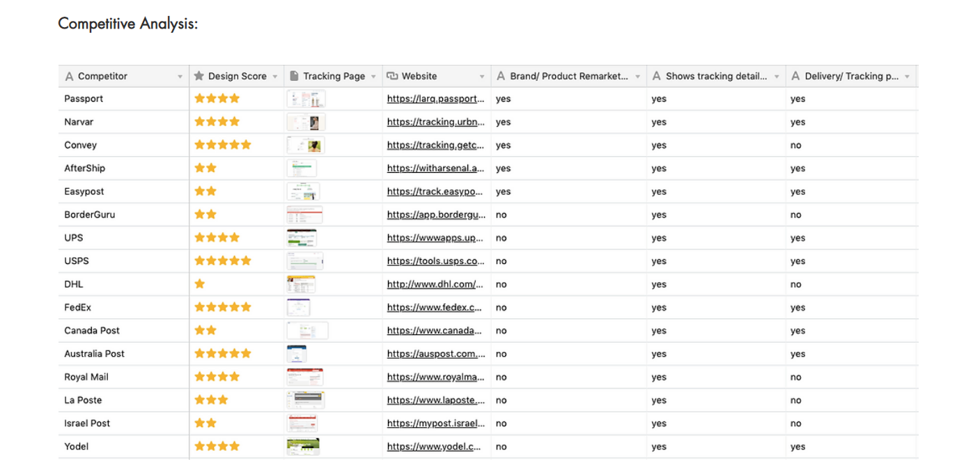Screen dimensions: 980x464
Task: Click La Poste's three-star design score
Action: click(211, 400)
